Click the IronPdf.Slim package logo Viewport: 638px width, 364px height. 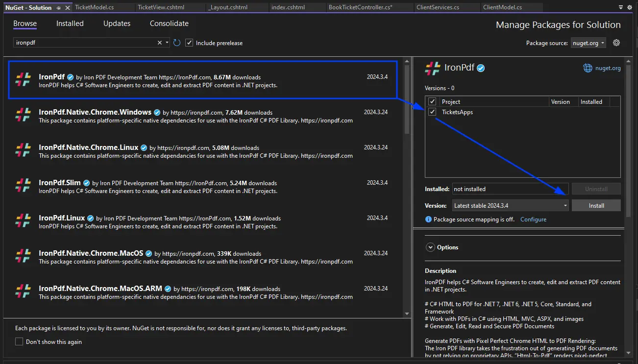23,186
